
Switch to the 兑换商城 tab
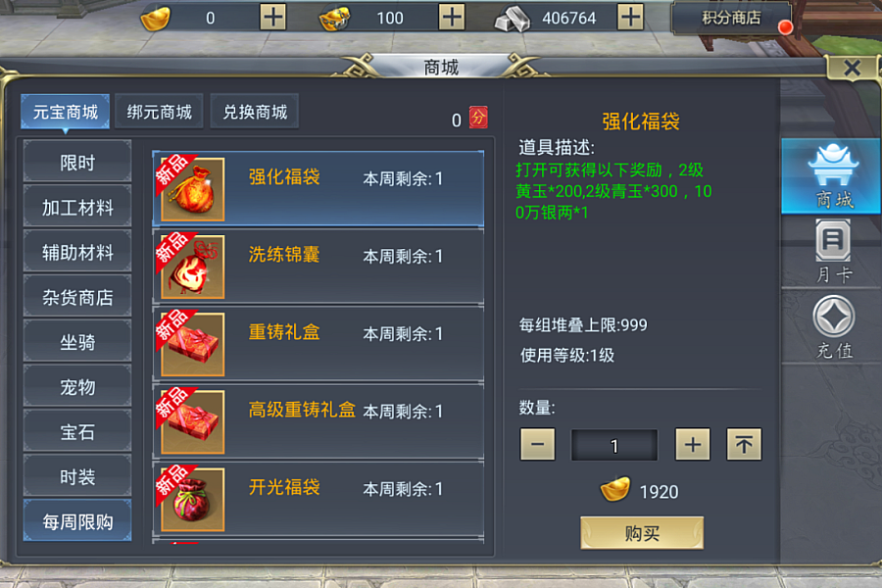(255, 112)
